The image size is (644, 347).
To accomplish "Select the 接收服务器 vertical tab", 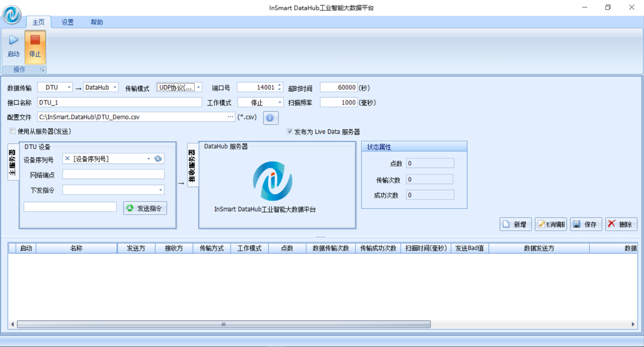I will click(192, 165).
